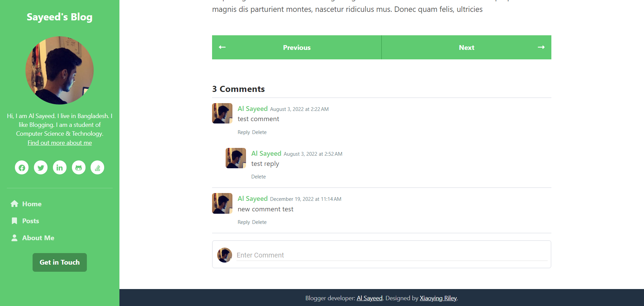This screenshot has height=306, width=644.
Task: Click the Get in Touch button
Action: [x=60, y=262]
